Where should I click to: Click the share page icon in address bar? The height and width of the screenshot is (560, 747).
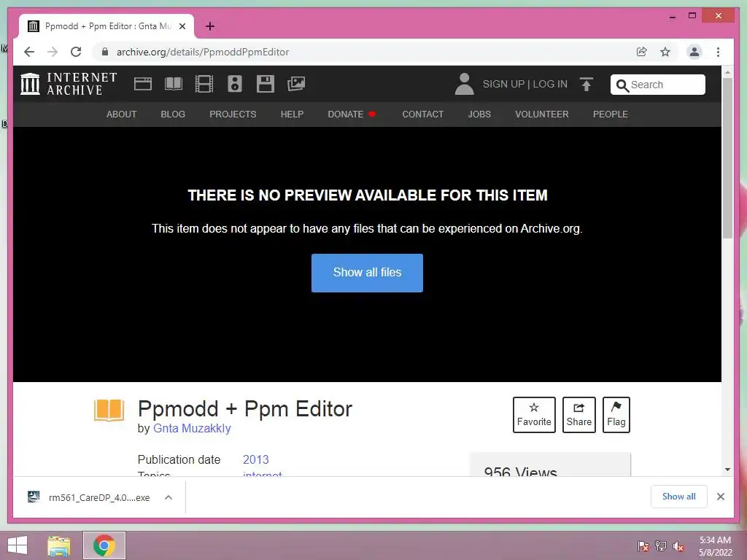click(x=642, y=52)
